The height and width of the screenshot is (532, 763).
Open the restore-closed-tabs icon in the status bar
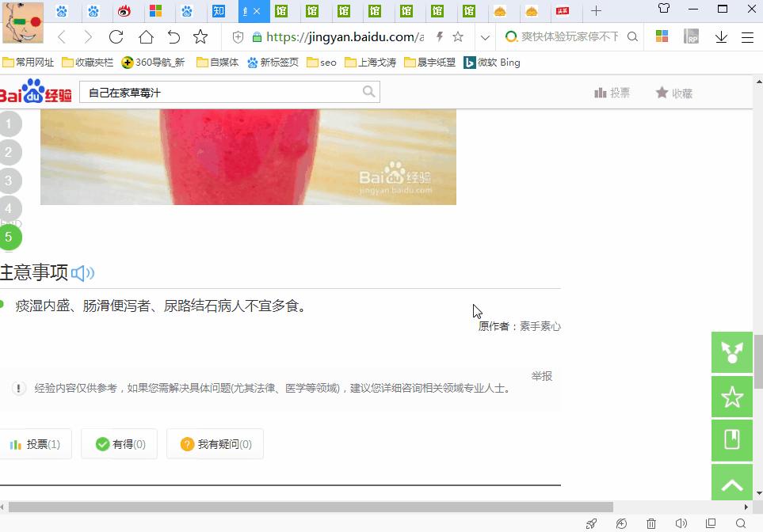click(x=621, y=523)
